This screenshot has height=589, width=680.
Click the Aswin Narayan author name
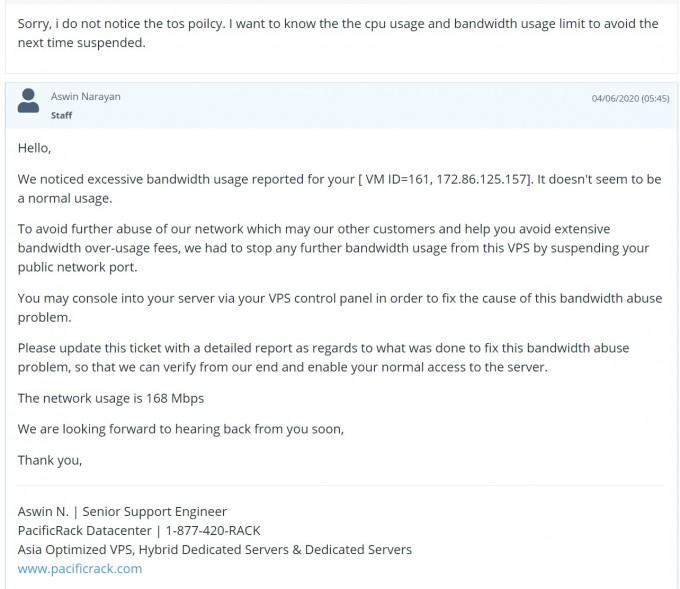tap(85, 96)
